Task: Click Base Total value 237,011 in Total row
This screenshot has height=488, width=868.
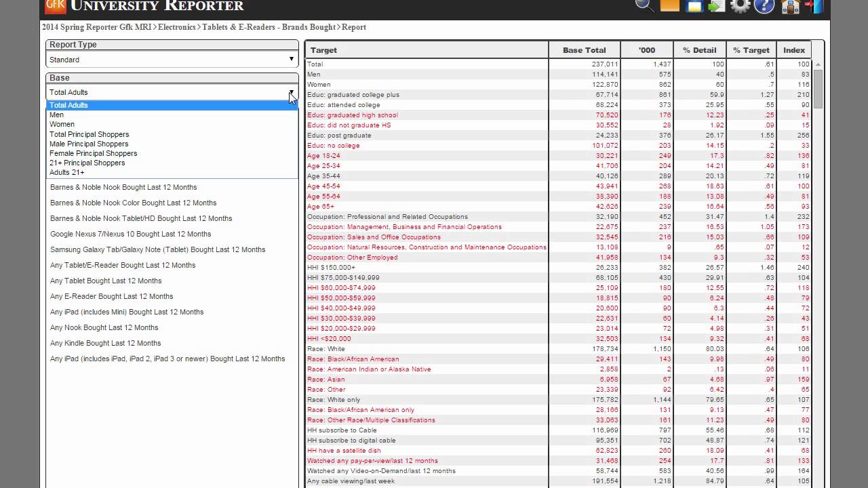Action: coord(605,64)
